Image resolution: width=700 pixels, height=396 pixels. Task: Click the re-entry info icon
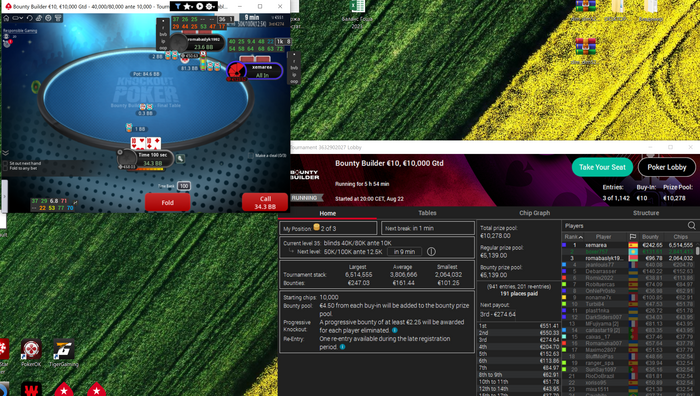click(x=342, y=347)
